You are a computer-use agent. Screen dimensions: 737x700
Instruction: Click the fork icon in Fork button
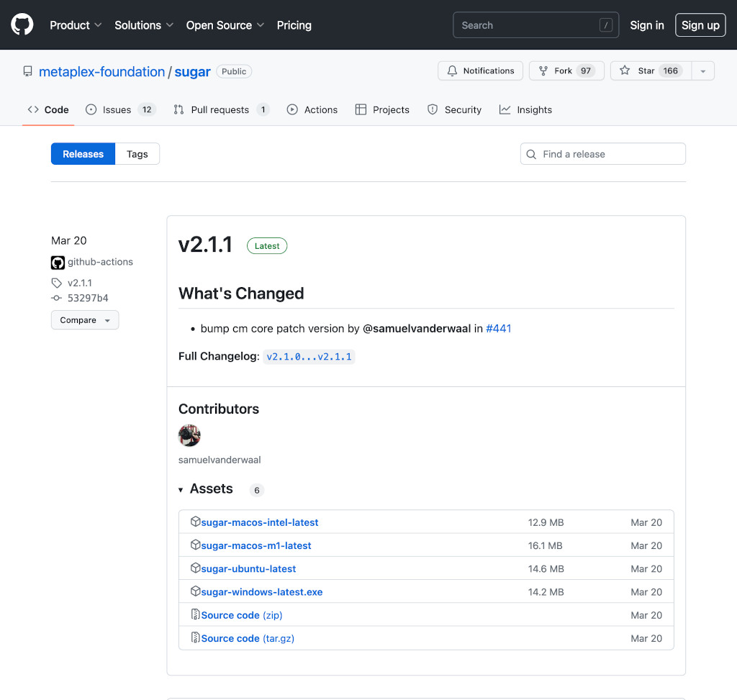point(543,71)
